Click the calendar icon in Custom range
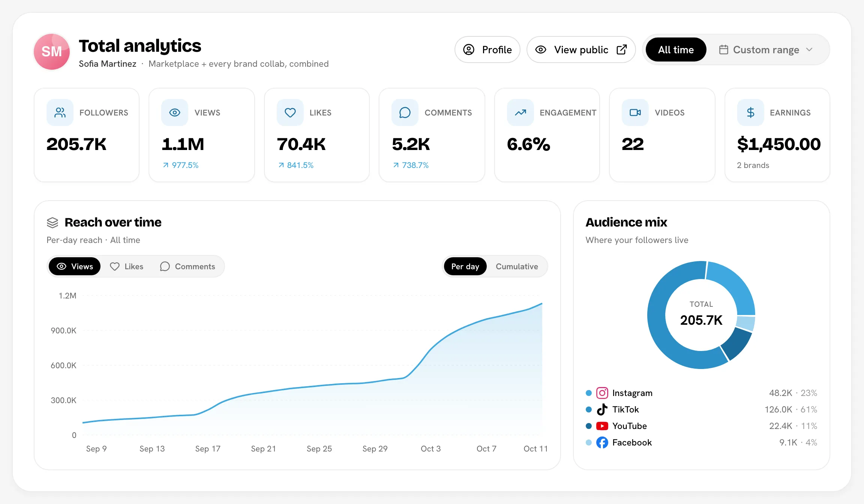Viewport: 864px width, 504px height. click(724, 49)
